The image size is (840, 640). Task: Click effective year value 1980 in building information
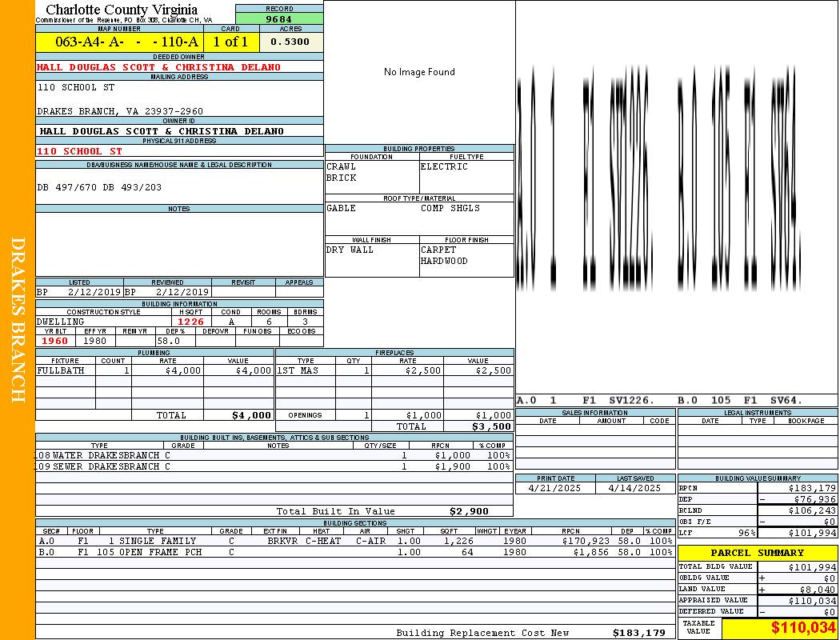[95, 341]
